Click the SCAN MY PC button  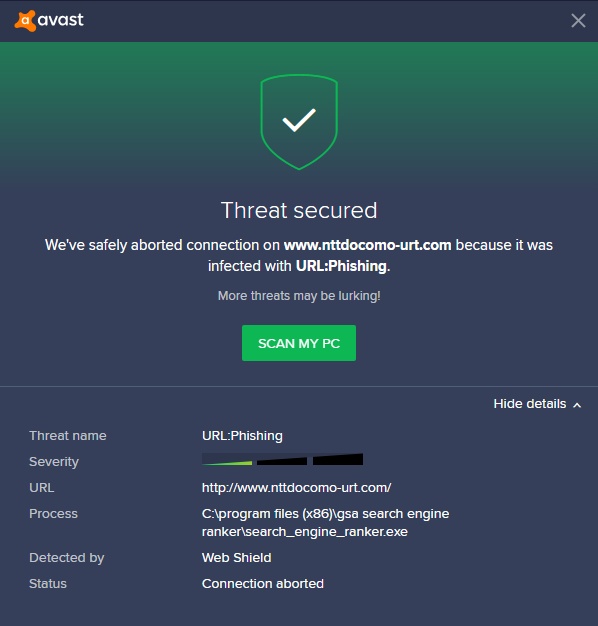coord(299,343)
